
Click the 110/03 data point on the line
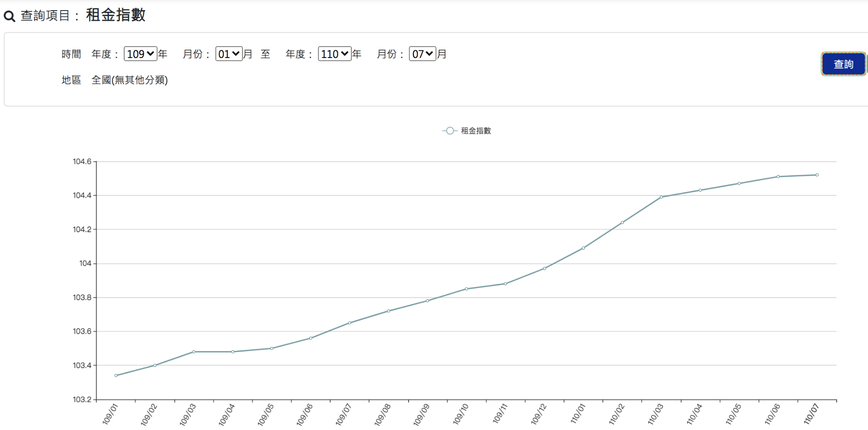(661, 197)
